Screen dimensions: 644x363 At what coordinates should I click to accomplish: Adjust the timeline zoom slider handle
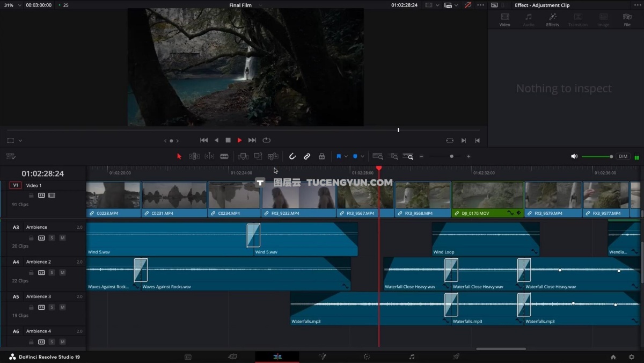pyautogui.click(x=451, y=156)
